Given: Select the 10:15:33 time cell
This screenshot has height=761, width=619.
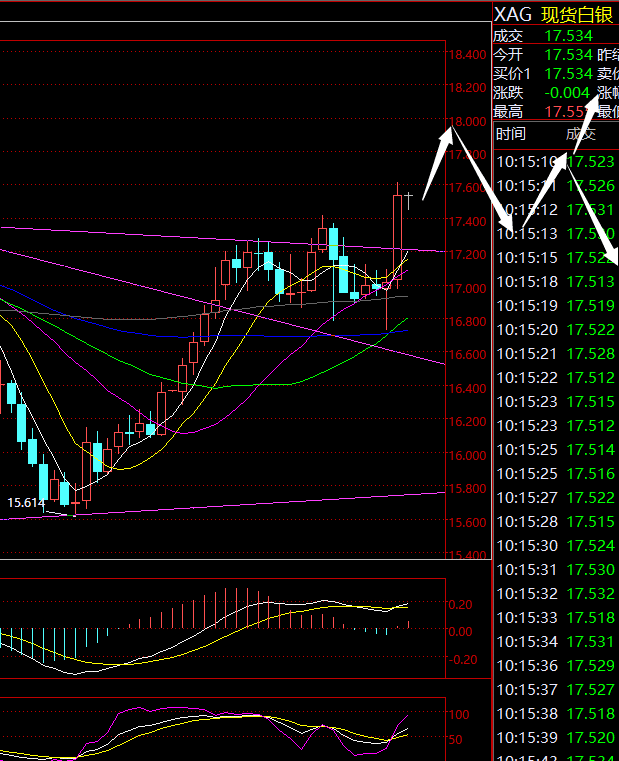Looking at the screenshot, I should point(527,617).
